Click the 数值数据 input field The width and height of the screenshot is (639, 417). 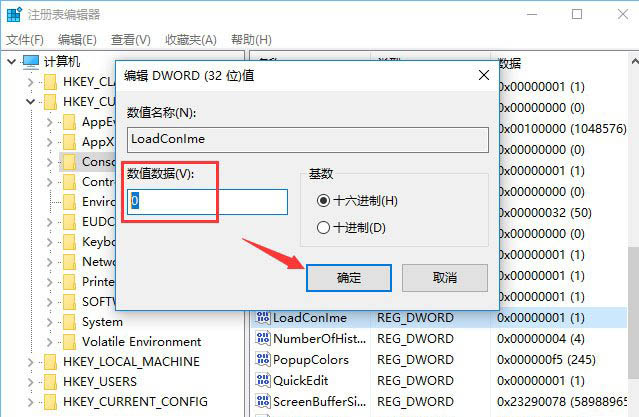click(207, 201)
